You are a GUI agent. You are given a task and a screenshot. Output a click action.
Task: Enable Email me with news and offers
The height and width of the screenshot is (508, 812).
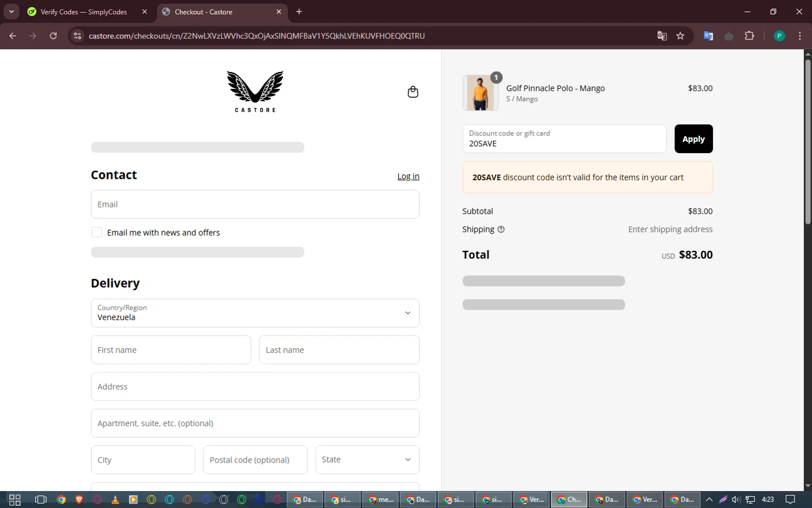point(97,232)
